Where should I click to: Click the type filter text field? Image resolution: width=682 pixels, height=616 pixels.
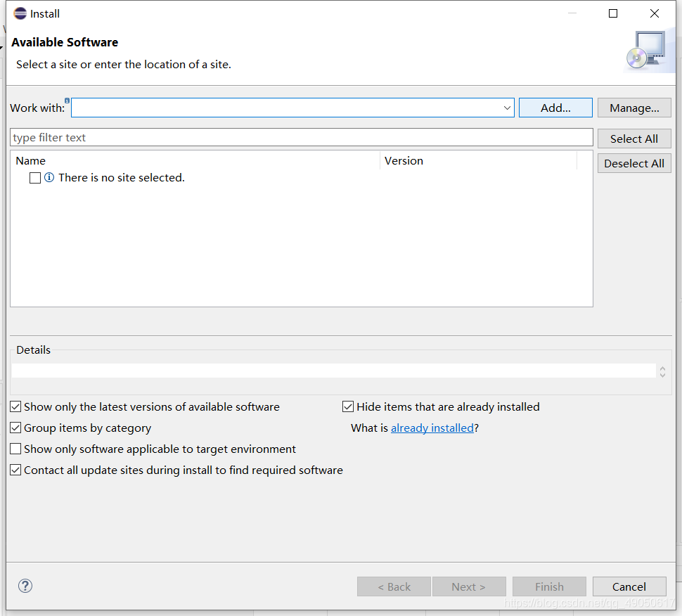point(302,137)
